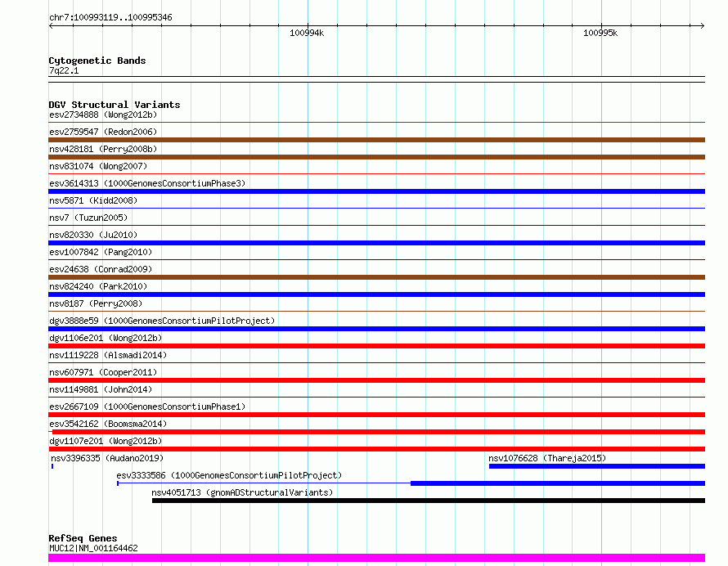Click the esv3614313 1000GenomesConsortiumPhase3 blue bar
This screenshot has width=728, height=566.
coord(376,191)
